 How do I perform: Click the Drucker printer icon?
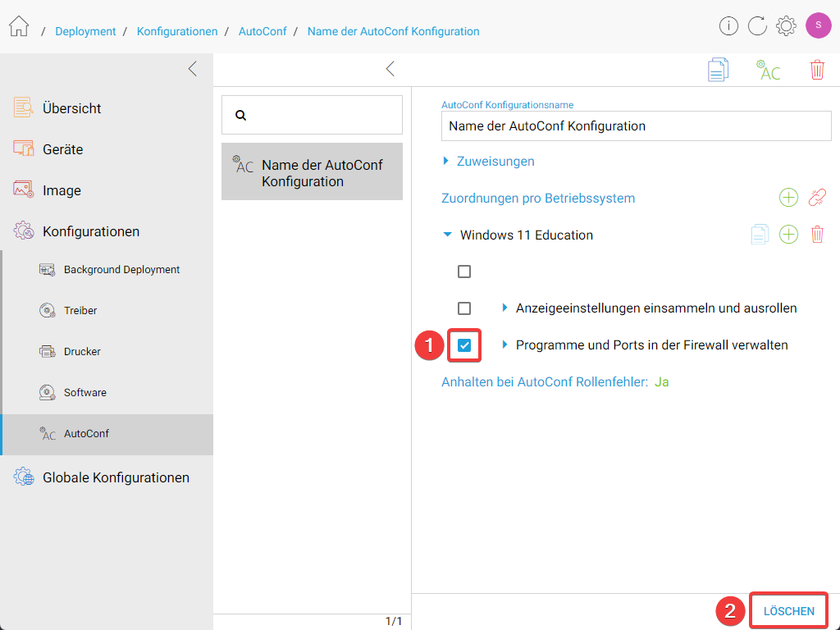pos(47,351)
